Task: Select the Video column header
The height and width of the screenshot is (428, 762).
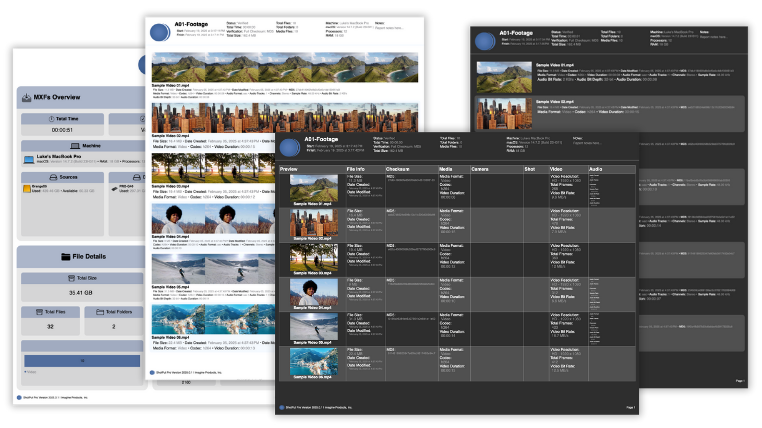Action: click(x=556, y=170)
